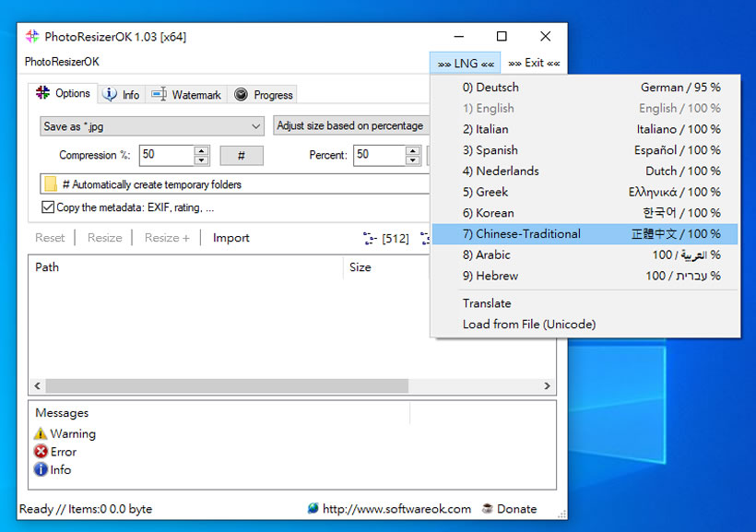Click the Resize + button
This screenshot has width=756, height=532.
click(x=167, y=238)
